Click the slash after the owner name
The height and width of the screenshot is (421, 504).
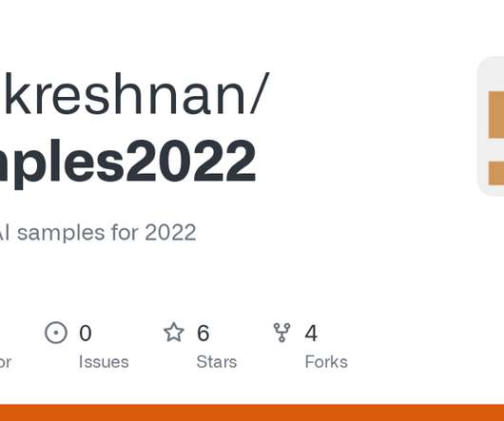click(259, 93)
